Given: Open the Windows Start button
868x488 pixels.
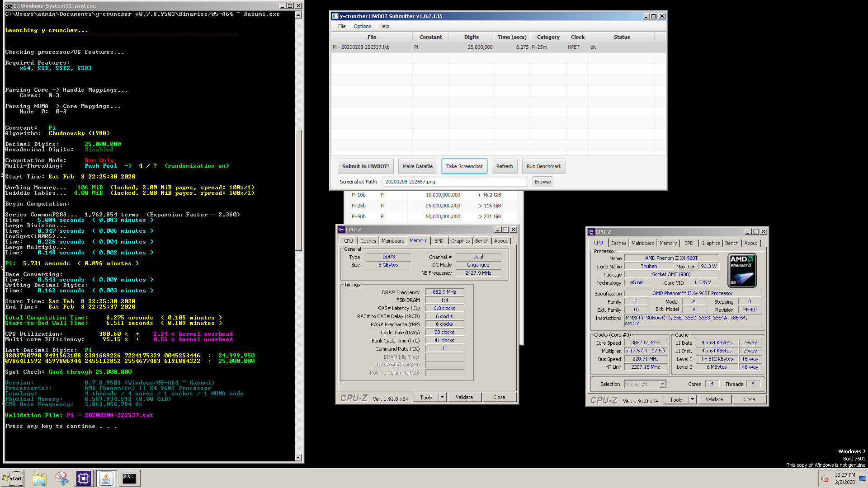Looking at the screenshot, I should [13, 479].
